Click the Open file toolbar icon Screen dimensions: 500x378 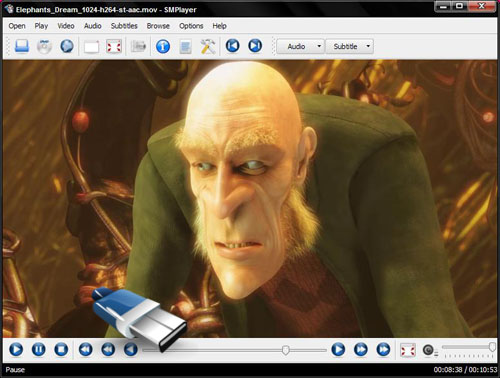(x=22, y=46)
